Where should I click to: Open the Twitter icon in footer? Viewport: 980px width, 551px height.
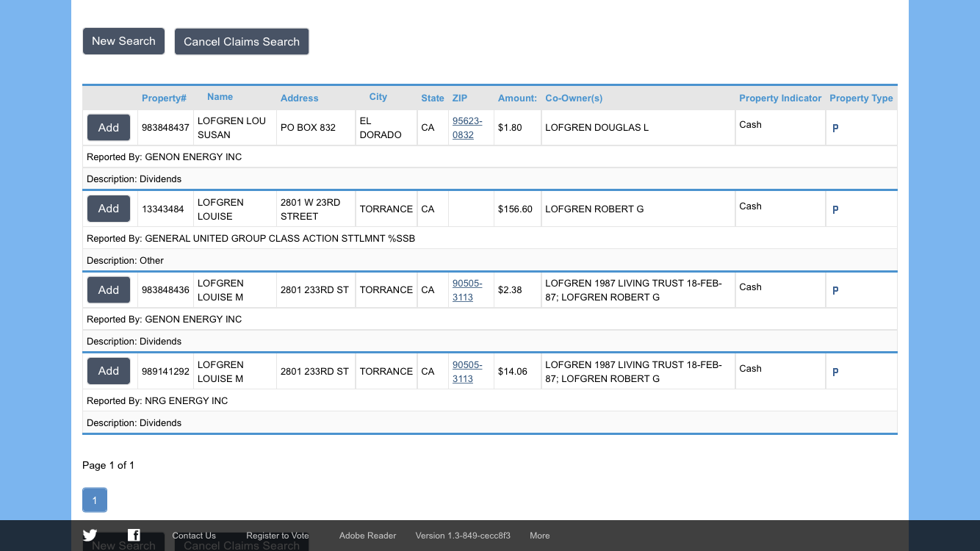pyautogui.click(x=90, y=536)
